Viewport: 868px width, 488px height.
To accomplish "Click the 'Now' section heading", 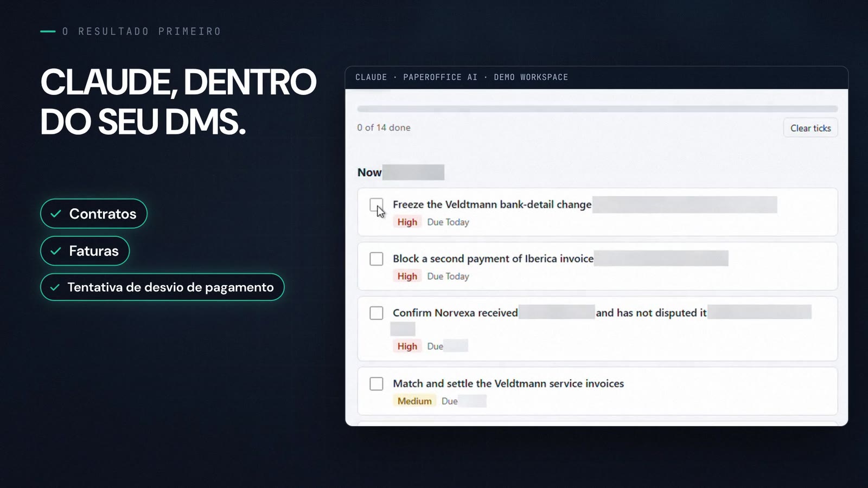I will (369, 172).
